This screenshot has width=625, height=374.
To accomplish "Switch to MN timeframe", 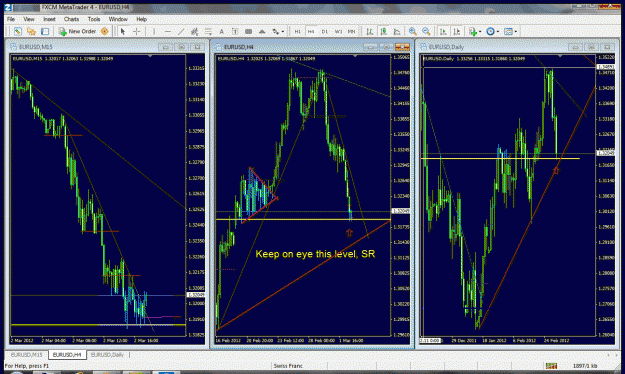I will pyautogui.click(x=351, y=31).
